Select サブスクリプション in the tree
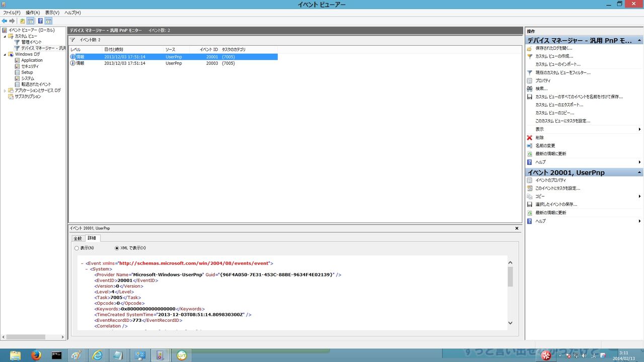Screen dimensions: 644x362 coord(28,97)
